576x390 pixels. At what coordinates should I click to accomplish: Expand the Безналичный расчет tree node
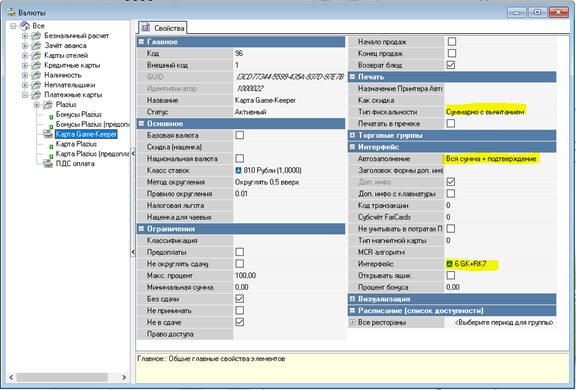click(25, 36)
